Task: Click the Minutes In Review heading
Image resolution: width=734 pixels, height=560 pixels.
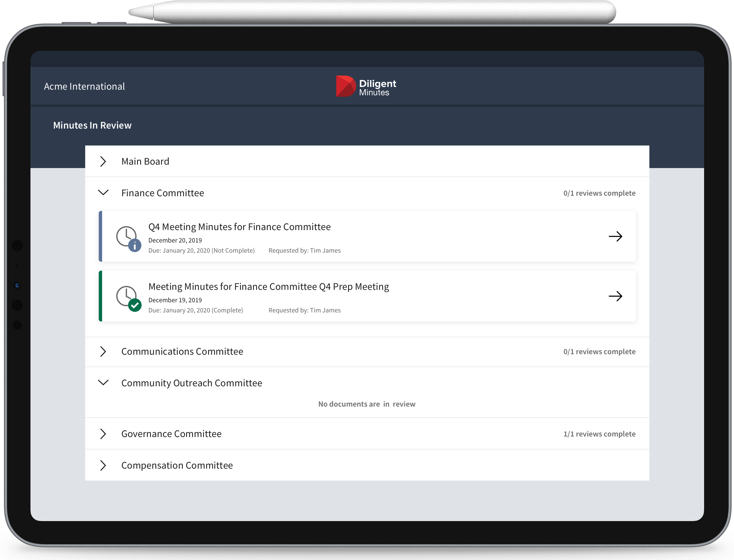Action: click(92, 125)
